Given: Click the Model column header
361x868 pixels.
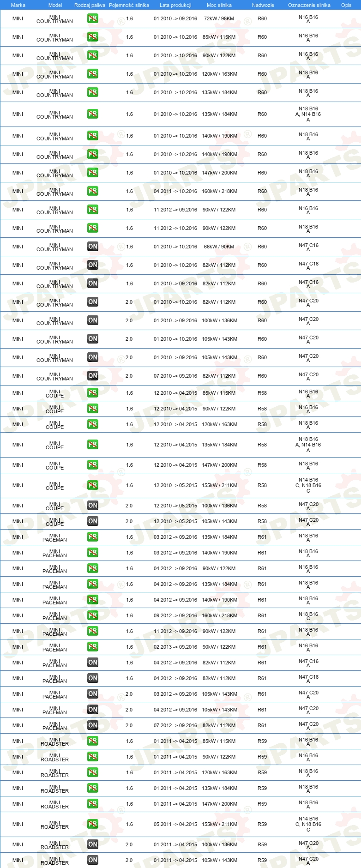Looking at the screenshot, I should pyautogui.click(x=55, y=5).
